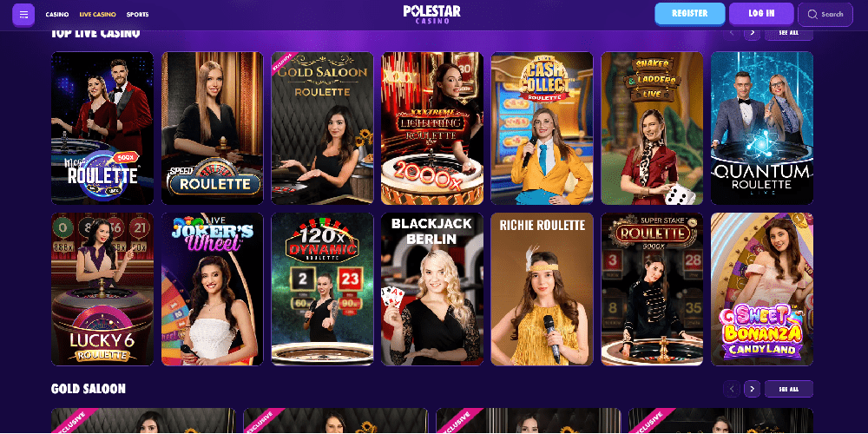Click the Log In button
Viewport: 868px width, 434px height.
(x=762, y=14)
